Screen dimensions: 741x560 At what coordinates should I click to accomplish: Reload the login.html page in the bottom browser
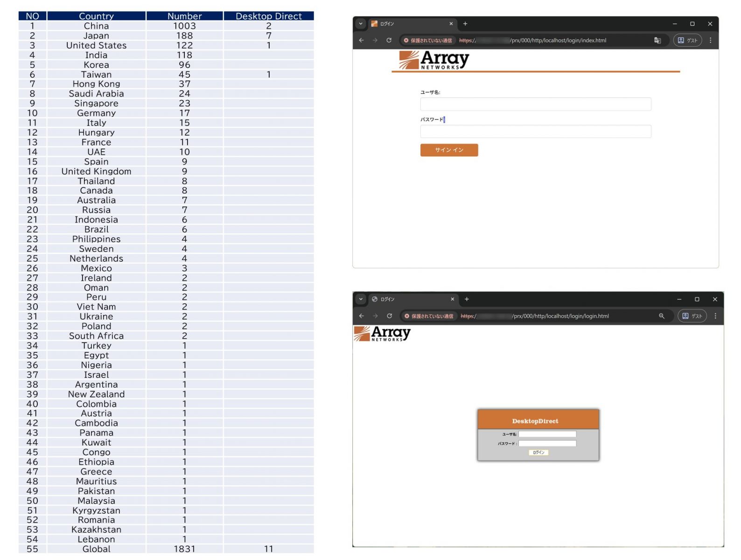[x=389, y=316]
